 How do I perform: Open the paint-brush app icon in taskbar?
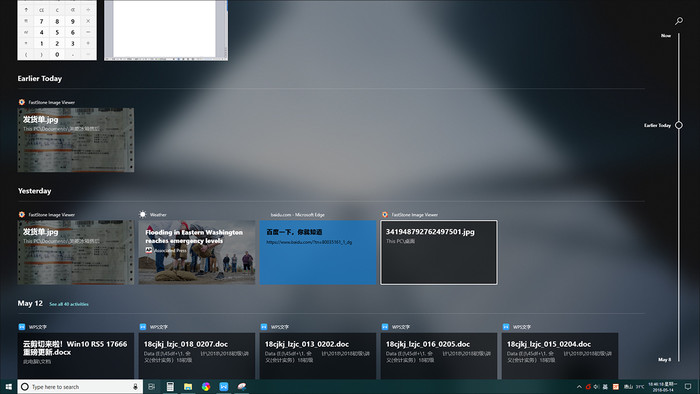pos(242,386)
